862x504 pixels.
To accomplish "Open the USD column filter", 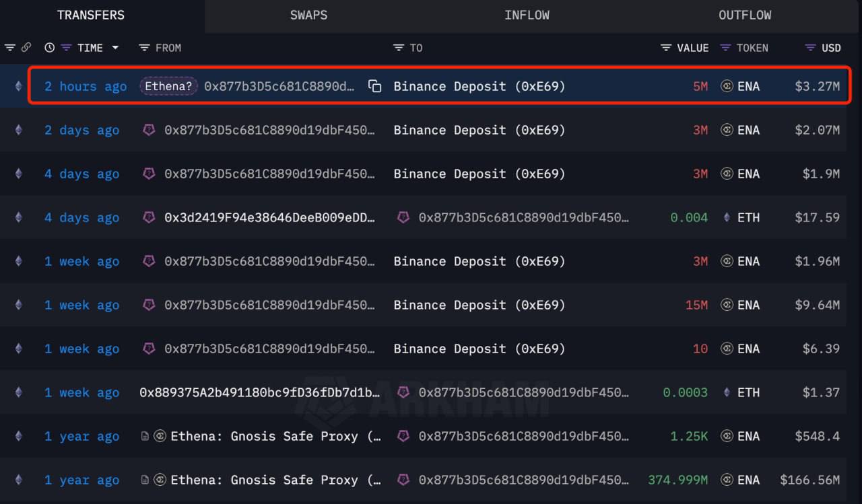I will tap(811, 48).
